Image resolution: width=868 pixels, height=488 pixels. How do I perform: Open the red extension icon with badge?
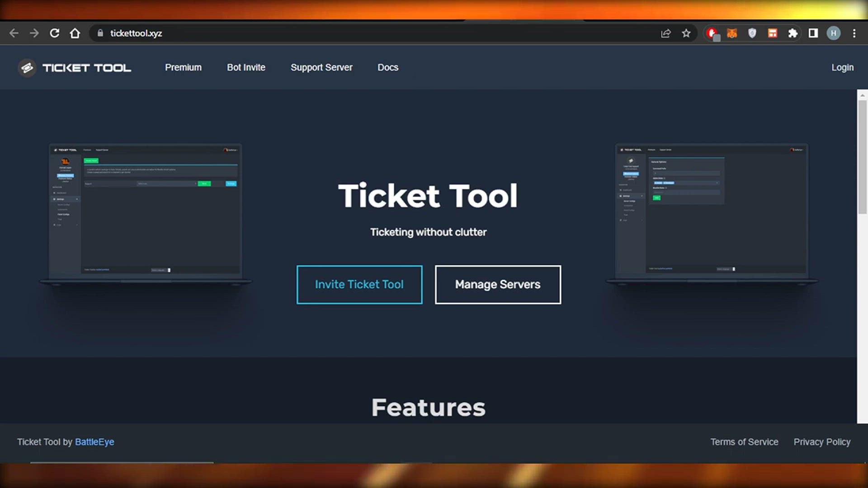(713, 33)
